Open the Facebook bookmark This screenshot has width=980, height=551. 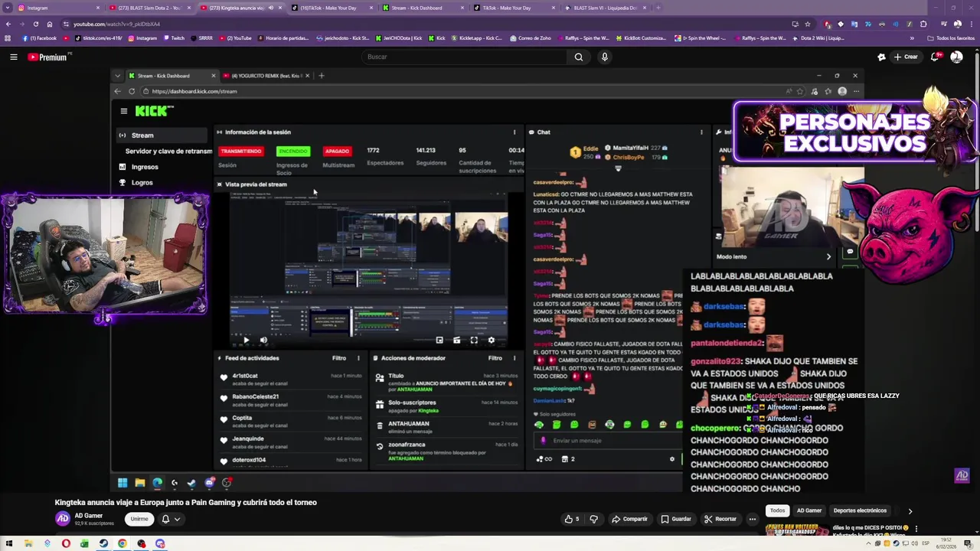[40, 37]
